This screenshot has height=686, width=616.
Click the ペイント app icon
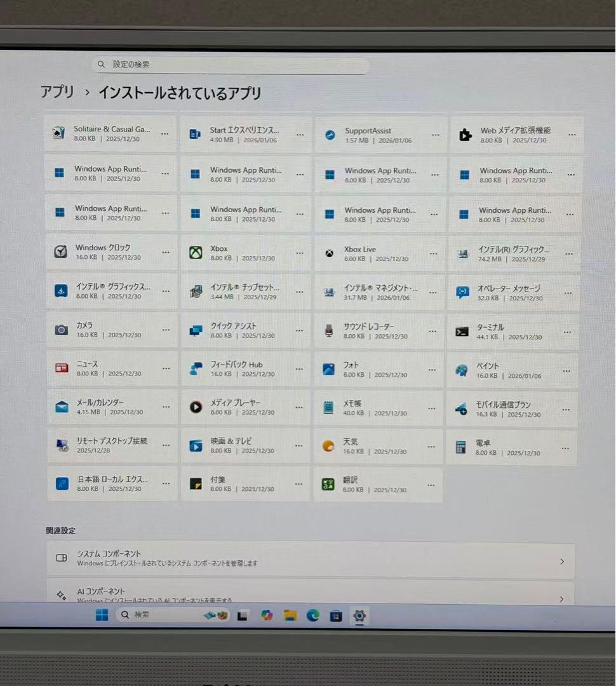[462, 369]
